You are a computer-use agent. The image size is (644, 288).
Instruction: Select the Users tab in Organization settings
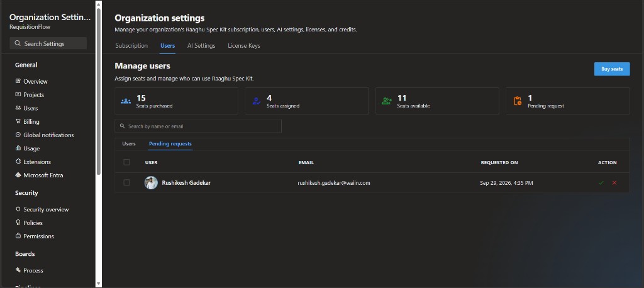(x=167, y=46)
